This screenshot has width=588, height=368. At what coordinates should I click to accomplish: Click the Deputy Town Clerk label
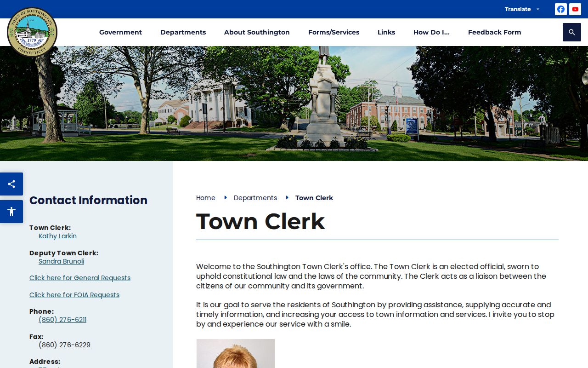pos(64,253)
